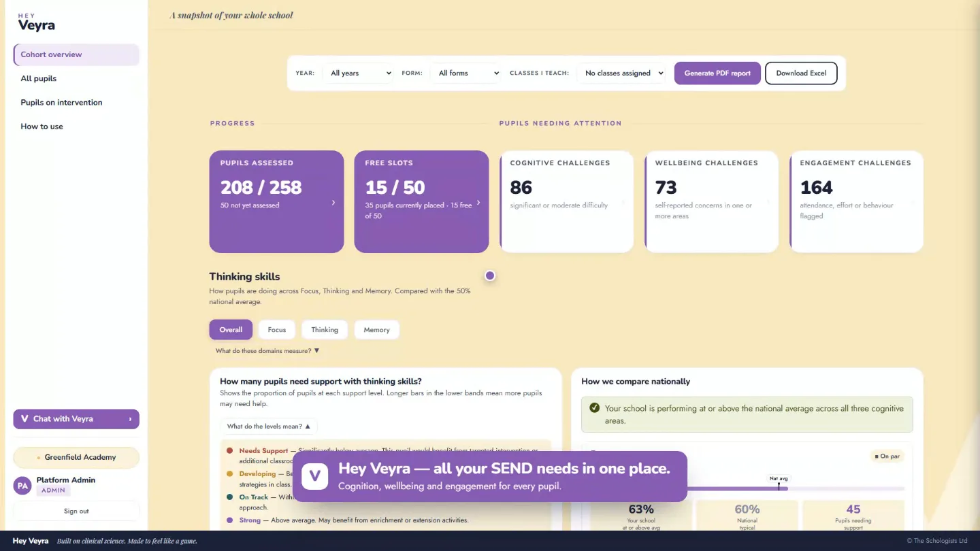The image size is (980, 551).
Task: Click the 60% national typical value
Action: pos(747,509)
